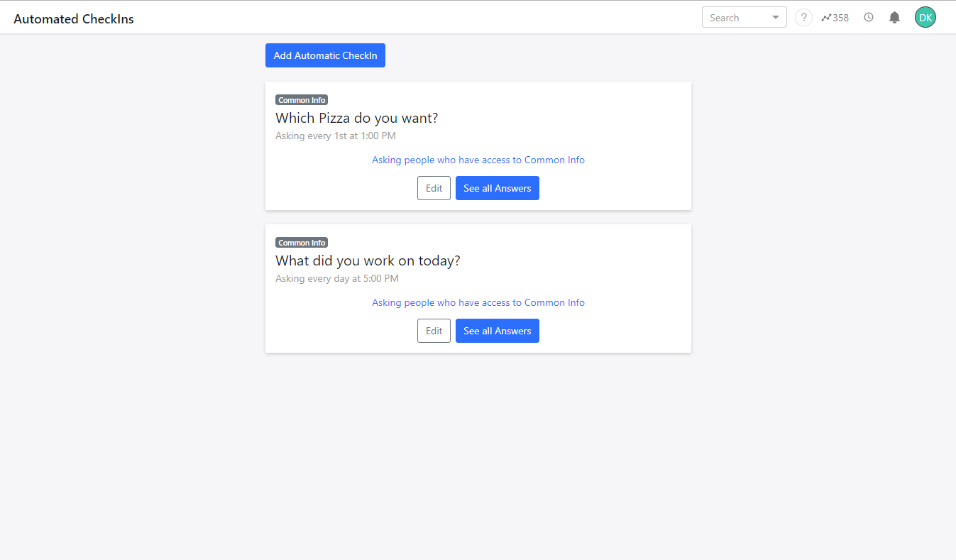Focus the Search input field
The image size is (956, 560).
pyautogui.click(x=737, y=18)
